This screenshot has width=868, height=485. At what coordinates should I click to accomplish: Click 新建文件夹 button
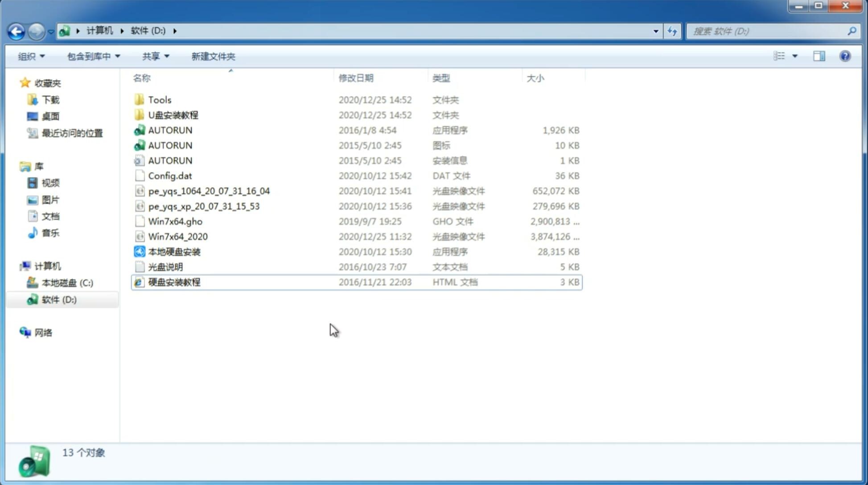(213, 56)
